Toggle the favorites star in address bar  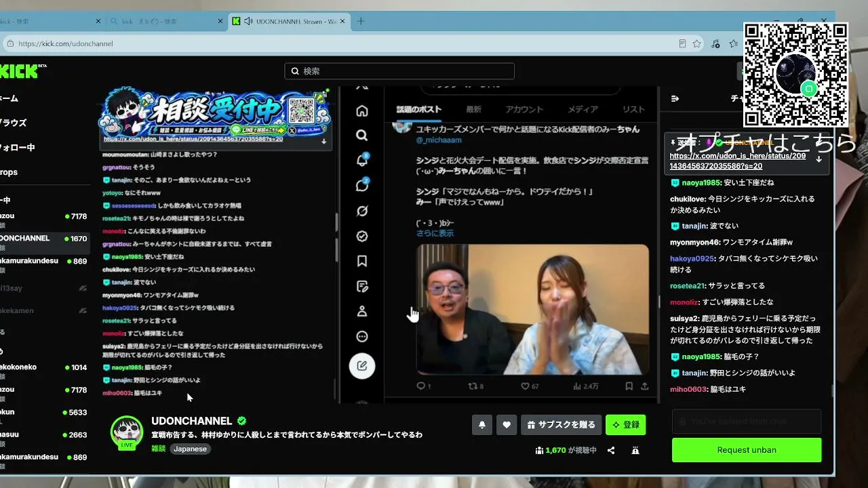[696, 43]
